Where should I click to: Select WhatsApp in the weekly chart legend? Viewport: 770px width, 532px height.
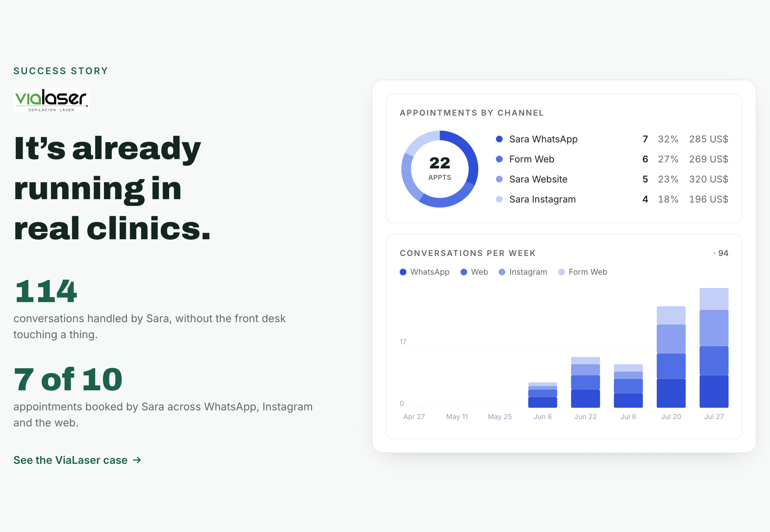424,272
